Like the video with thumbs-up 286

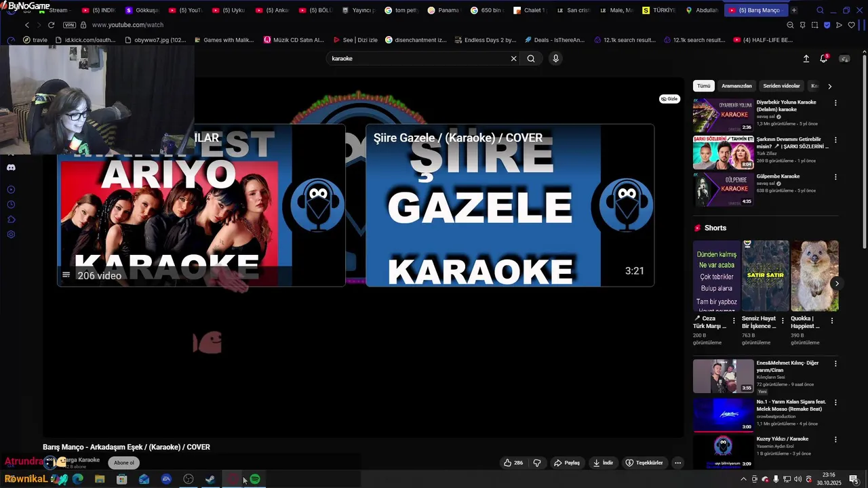(x=513, y=463)
